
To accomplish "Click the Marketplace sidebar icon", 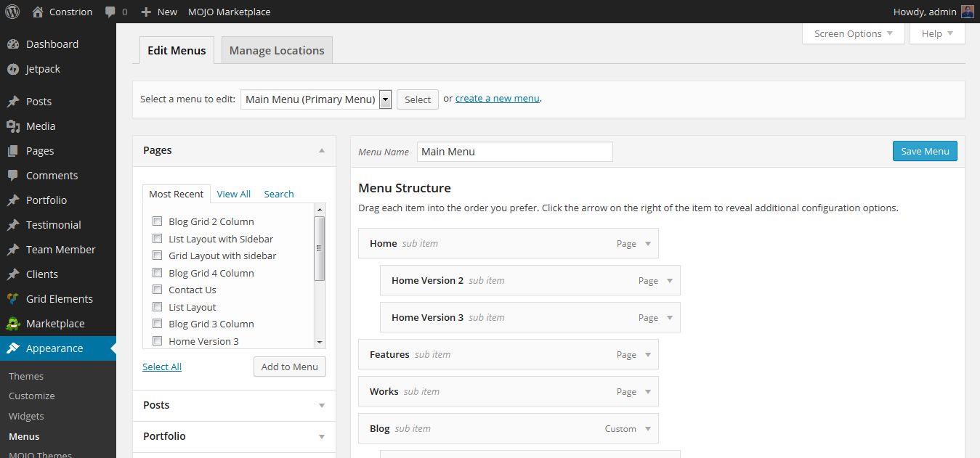I will (13, 324).
